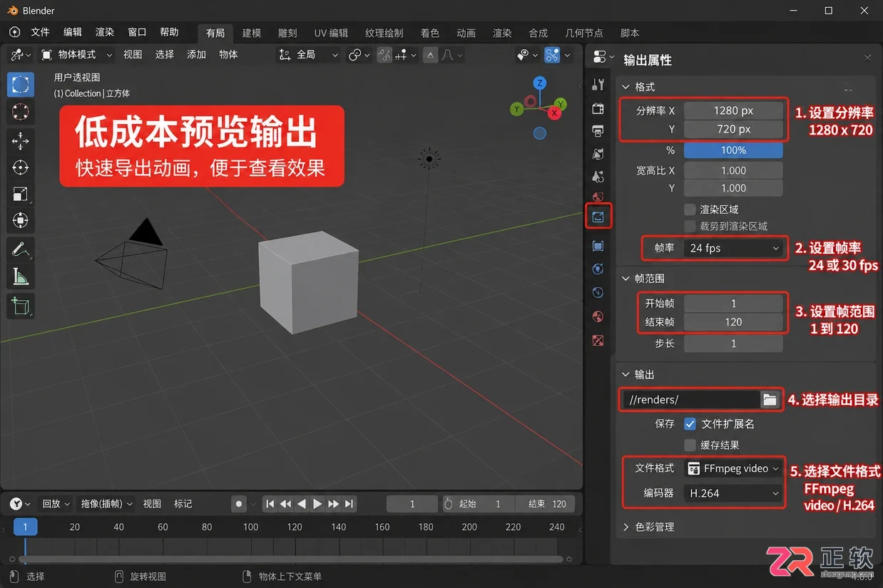Open the Tool properties tab with wrench icon
The width and height of the screenshot is (883, 588).
click(598, 85)
